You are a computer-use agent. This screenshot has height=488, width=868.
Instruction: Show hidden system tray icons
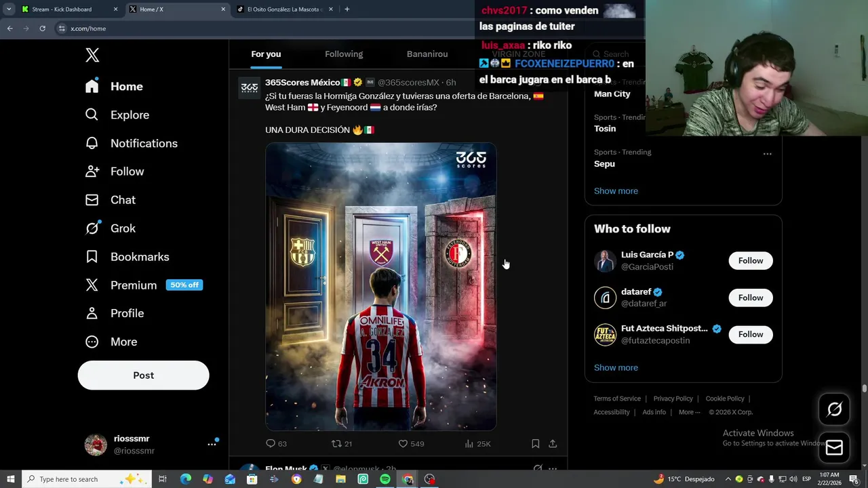coord(728,479)
